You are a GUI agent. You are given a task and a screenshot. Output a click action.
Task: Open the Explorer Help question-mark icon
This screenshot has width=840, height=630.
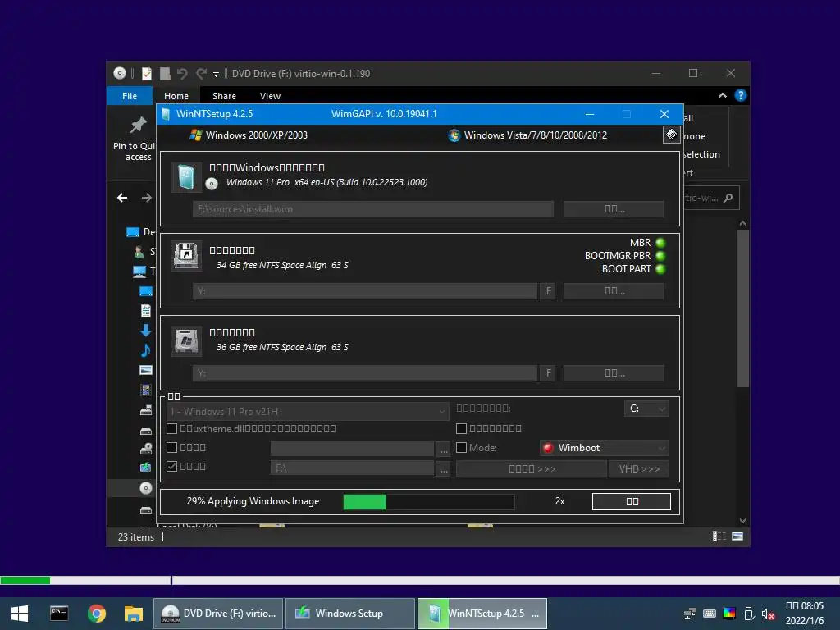[x=741, y=95]
